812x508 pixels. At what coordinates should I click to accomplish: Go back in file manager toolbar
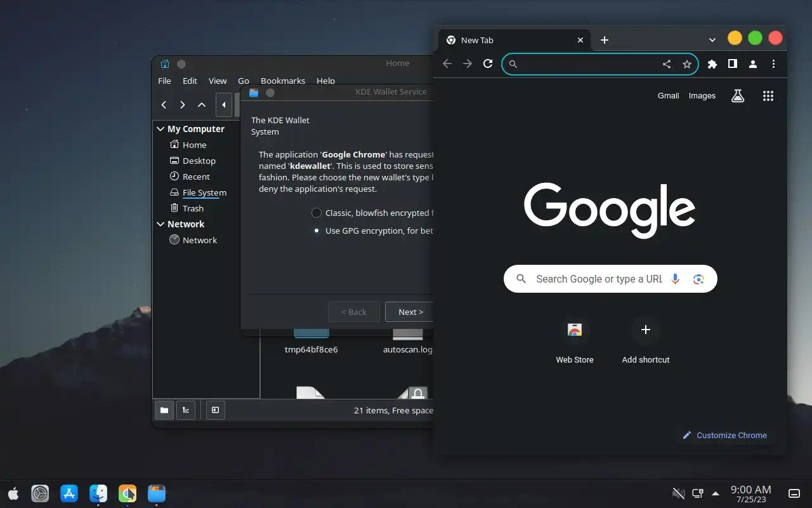[164, 105]
